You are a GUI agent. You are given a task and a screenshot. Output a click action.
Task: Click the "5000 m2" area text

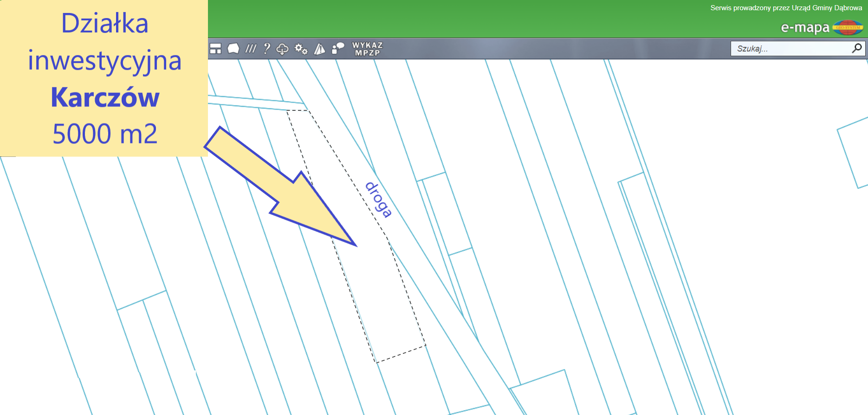point(105,134)
